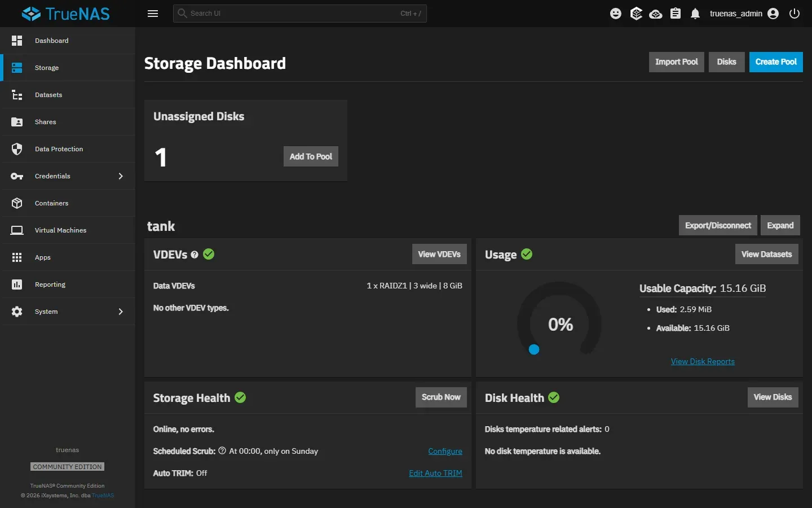
Task: Open Shares in sidebar
Action: [68, 122]
